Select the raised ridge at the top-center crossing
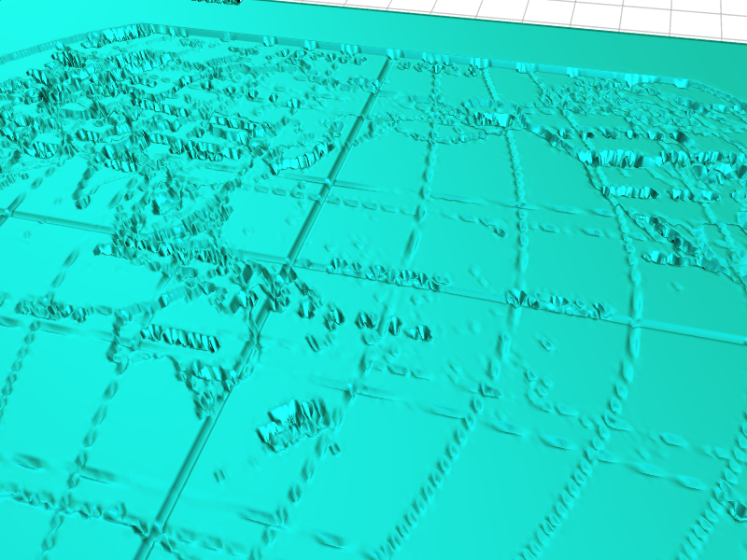Screen dimensions: 747x560 tap(490, 119)
